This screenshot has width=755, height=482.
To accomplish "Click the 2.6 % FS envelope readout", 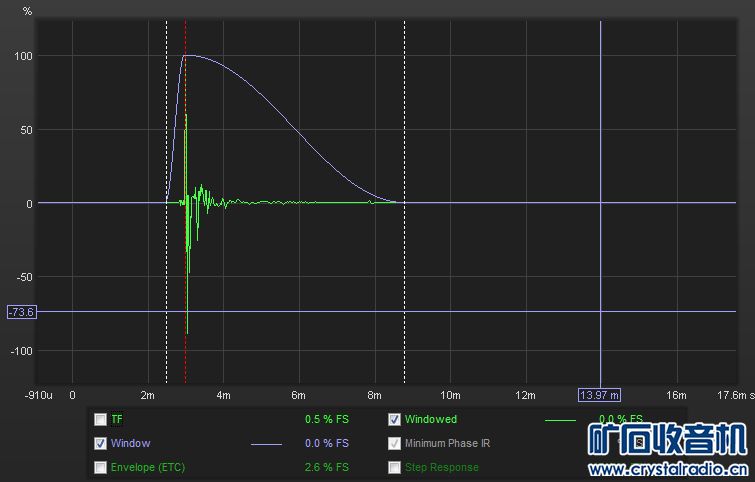I will tap(326, 467).
